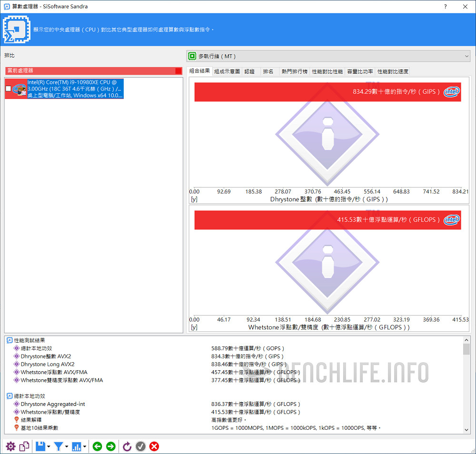Expand the filter icon dropdown arrow

point(67,447)
